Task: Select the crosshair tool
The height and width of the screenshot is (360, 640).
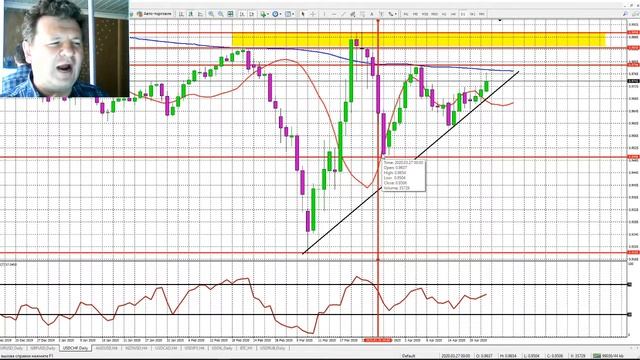Action: click(x=313, y=14)
